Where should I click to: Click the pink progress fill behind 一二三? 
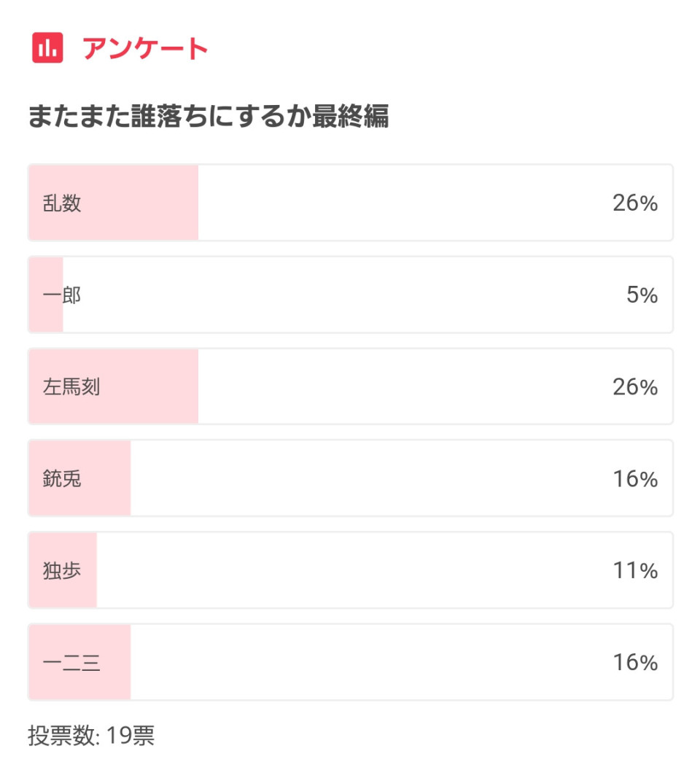click(79, 662)
